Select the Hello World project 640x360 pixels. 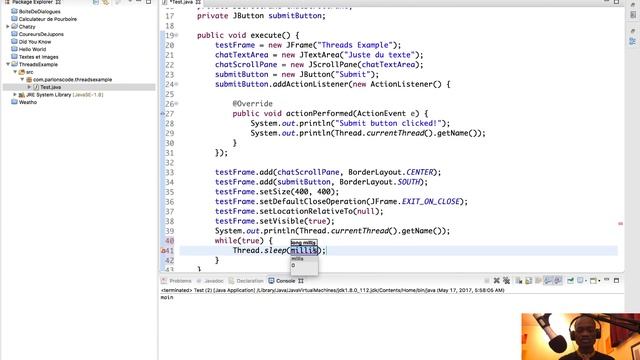[32, 49]
